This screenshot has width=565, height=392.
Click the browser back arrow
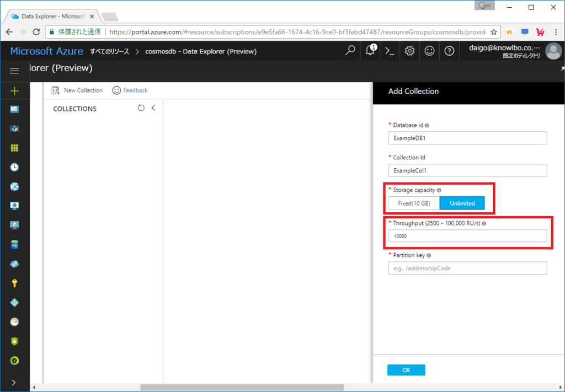pos(9,32)
